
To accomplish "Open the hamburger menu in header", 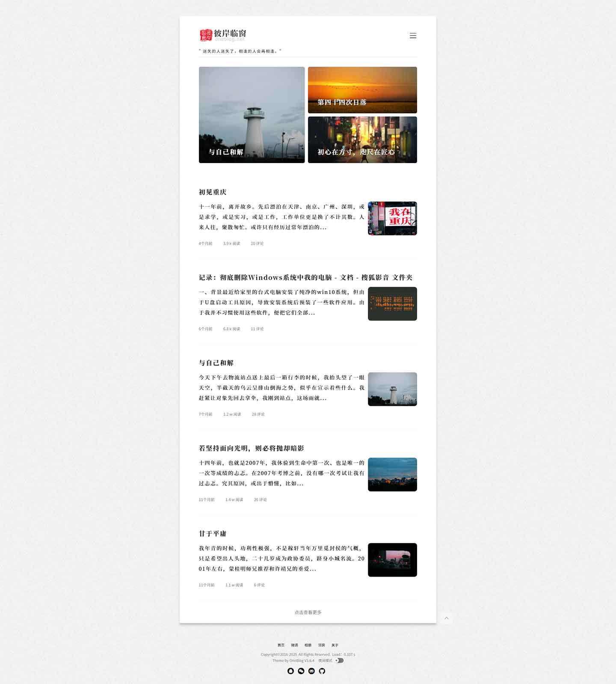I will tap(413, 36).
